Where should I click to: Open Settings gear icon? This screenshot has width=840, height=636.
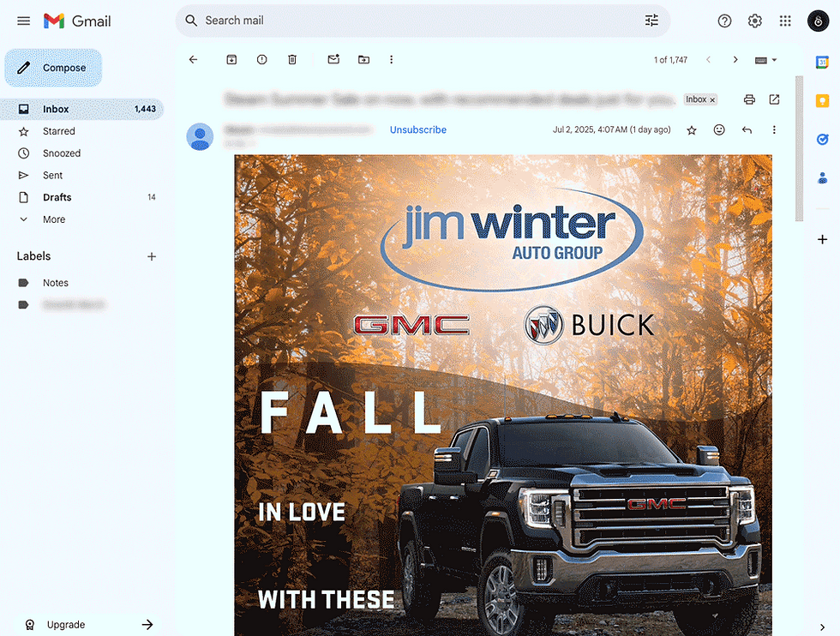tap(755, 21)
